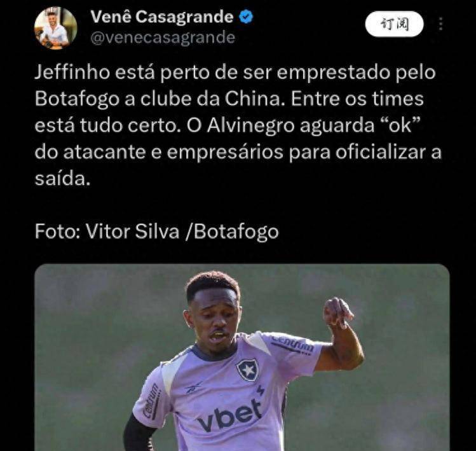Screen dimensions: 476x451
Task: Click the Centrum text on the sleeve
Action: (151, 401)
